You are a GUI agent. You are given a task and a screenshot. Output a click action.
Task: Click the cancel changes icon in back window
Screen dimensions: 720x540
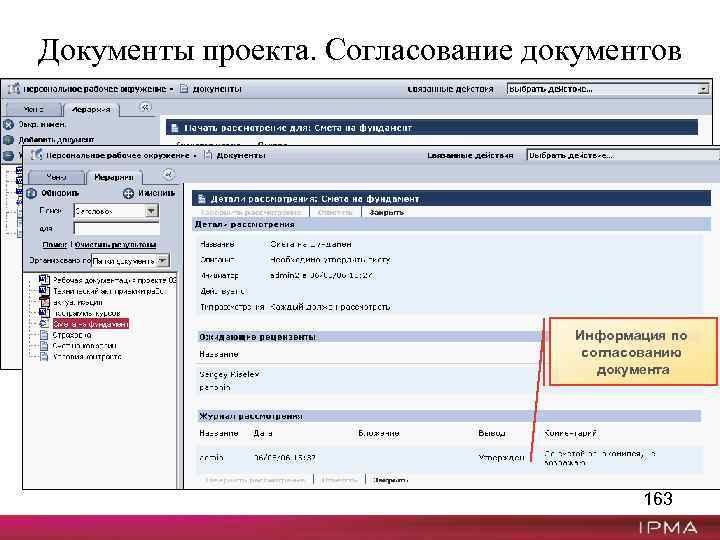[x=8, y=124]
